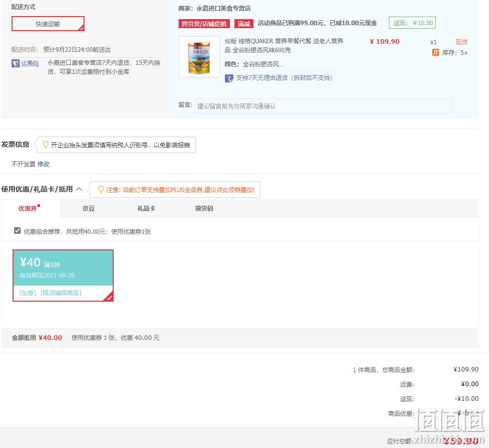Click the 总商品金额 ¥109.90 value
489x448 pixels.
click(x=466, y=370)
